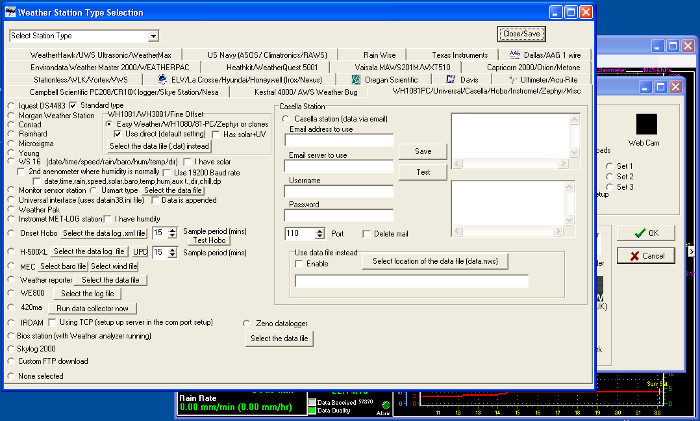Click the Weather Station window title icon

(x=10, y=12)
